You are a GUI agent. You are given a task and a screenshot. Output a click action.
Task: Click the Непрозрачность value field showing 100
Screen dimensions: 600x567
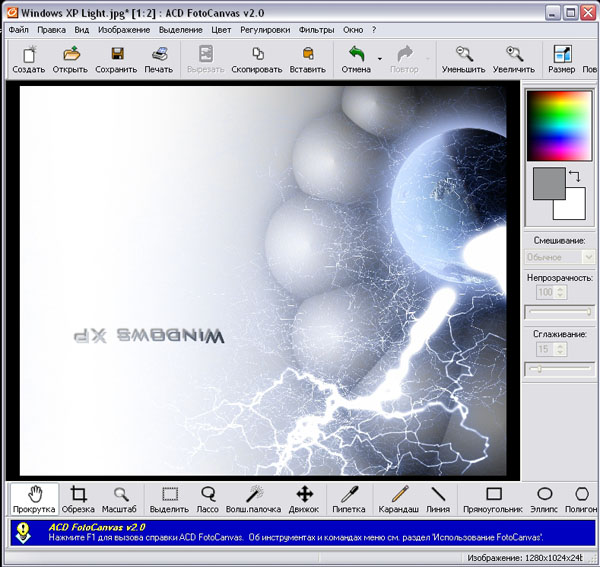pos(546,293)
